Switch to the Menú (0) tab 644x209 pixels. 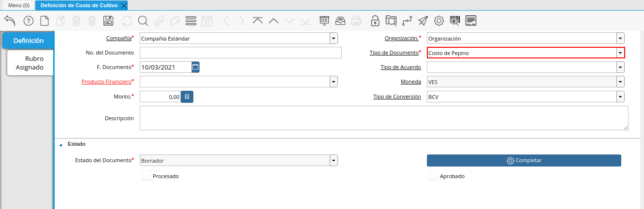pyautogui.click(x=19, y=5)
